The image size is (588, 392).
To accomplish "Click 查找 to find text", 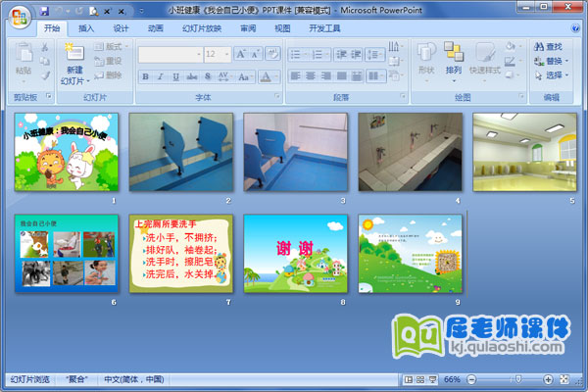I will [x=548, y=46].
